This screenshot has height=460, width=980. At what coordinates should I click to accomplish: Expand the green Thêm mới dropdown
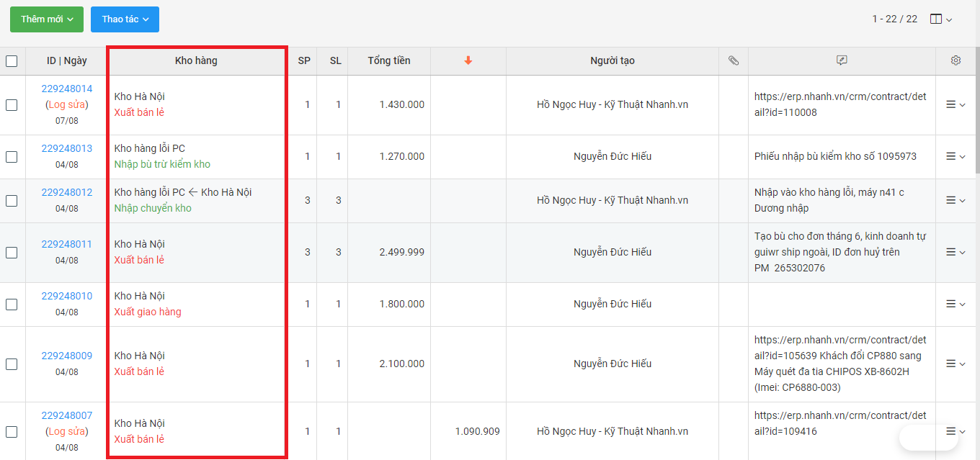(47, 19)
